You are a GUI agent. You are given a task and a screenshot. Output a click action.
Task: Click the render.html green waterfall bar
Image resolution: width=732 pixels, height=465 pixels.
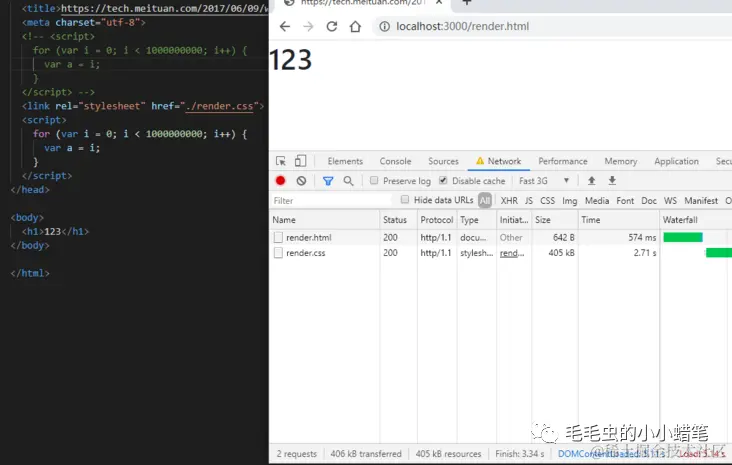[x=683, y=237]
